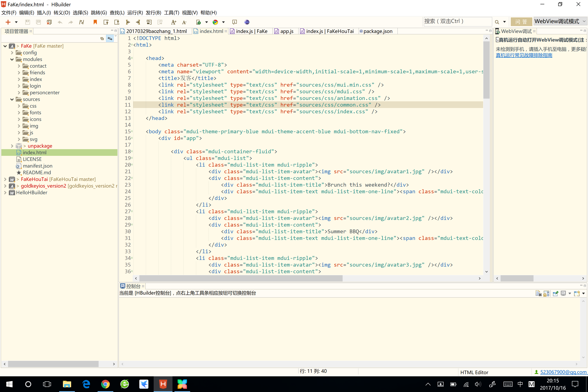
Task: Click the orange bookmark toolbar icon
Action: [95, 22]
